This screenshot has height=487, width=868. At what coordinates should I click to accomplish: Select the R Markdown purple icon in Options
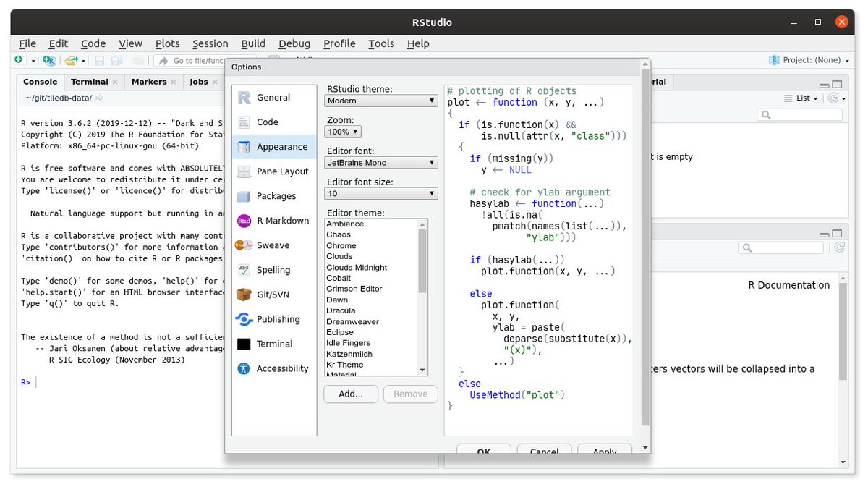point(244,221)
